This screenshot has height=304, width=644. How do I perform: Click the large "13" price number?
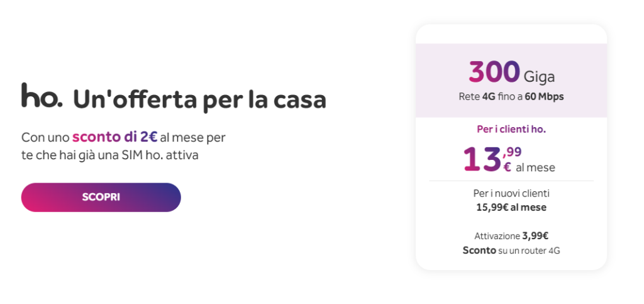click(482, 159)
